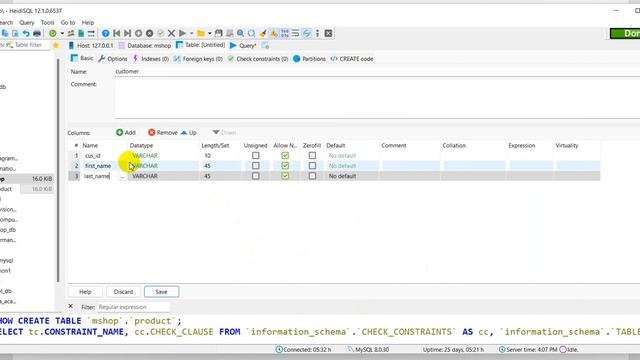Open the Query menu

pyautogui.click(x=27, y=22)
